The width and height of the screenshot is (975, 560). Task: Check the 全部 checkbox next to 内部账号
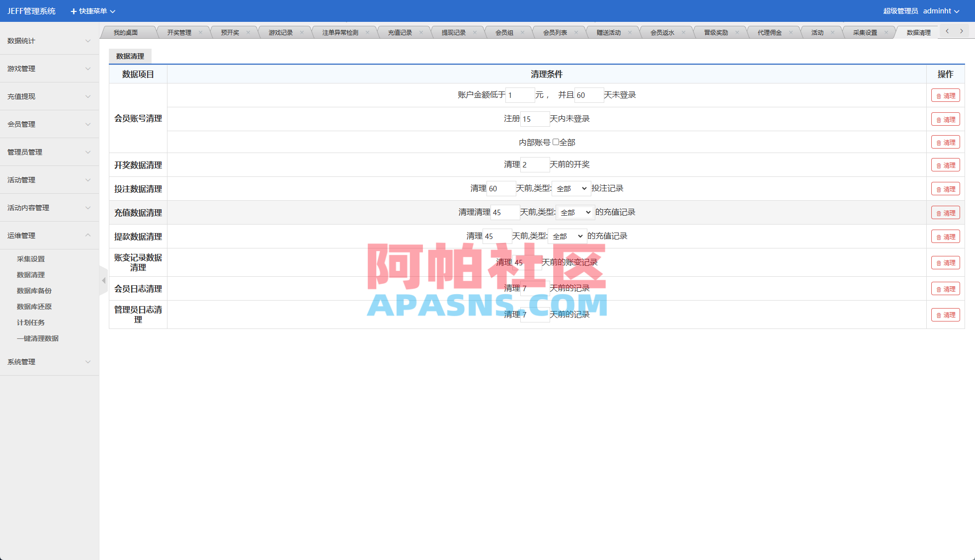tap(556, 142)
